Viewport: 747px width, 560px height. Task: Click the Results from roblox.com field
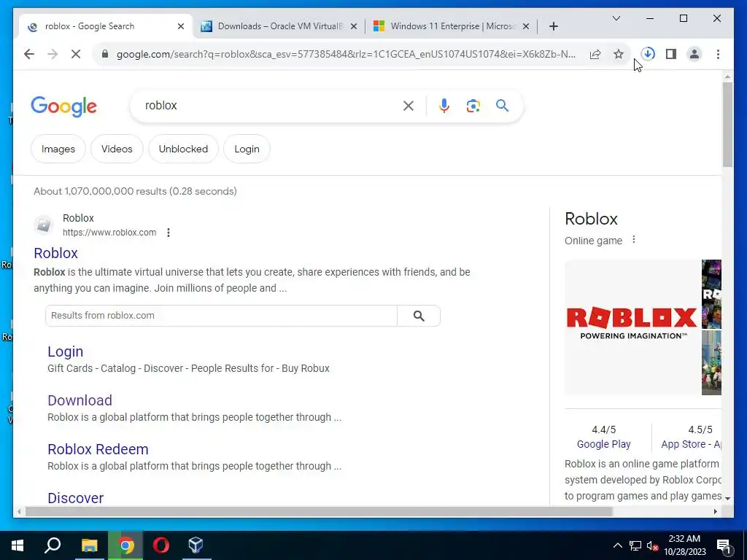coord(222,316)
